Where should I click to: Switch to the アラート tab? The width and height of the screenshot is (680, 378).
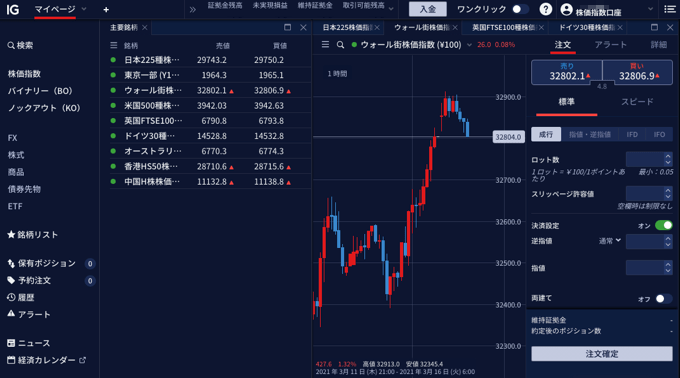pyautogui.click(x=611, y=45)
